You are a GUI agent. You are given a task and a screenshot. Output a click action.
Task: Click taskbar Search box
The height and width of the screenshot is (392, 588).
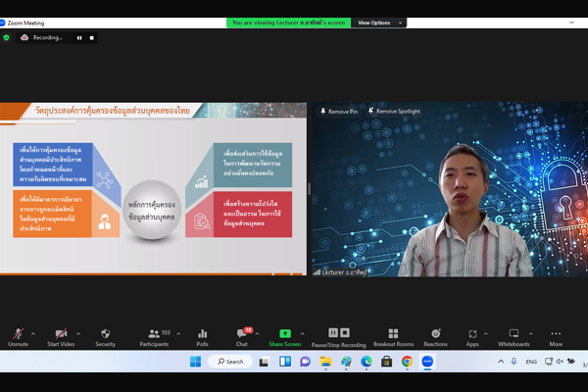coord(230,362)
